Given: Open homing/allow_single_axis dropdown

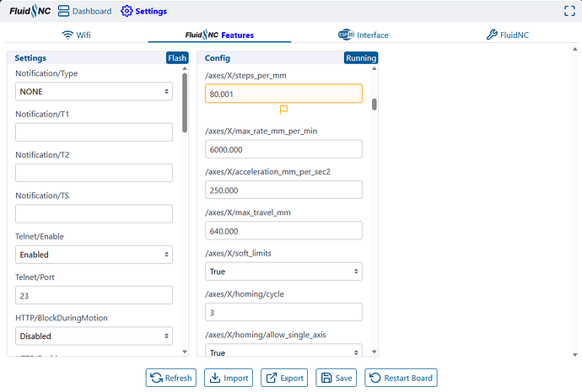Looking at the screenshot, I should coord(283,351).
